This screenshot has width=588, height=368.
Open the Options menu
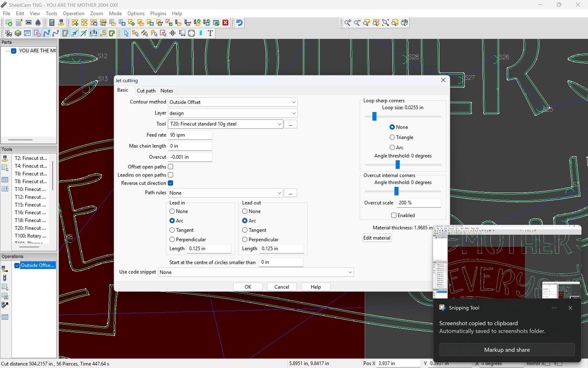136,13
